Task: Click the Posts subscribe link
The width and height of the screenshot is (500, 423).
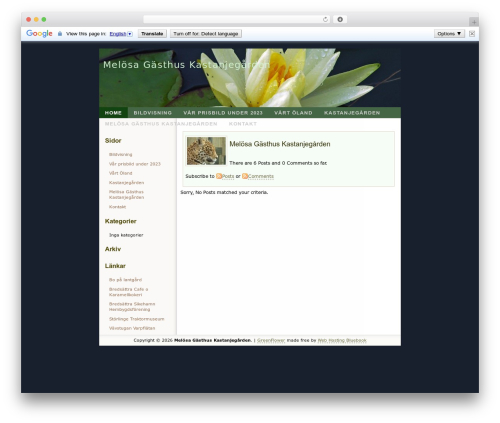Action: 228,176
